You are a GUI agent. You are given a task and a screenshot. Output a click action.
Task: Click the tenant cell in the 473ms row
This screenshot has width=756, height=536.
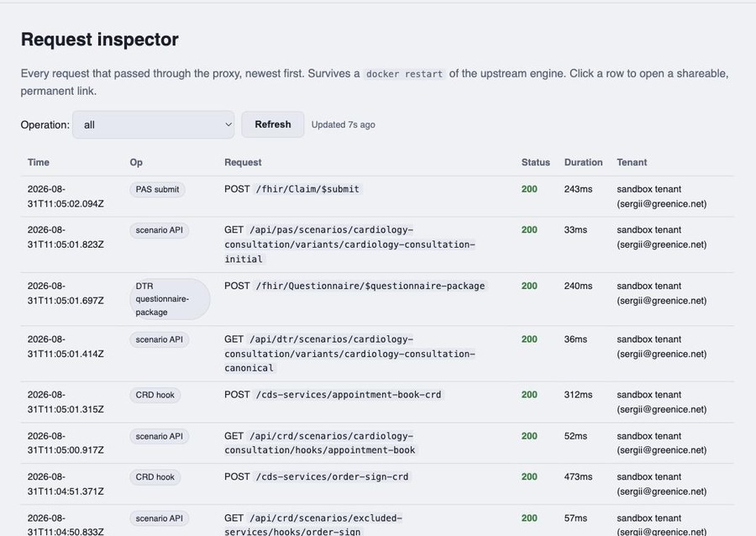coord(662,484)
